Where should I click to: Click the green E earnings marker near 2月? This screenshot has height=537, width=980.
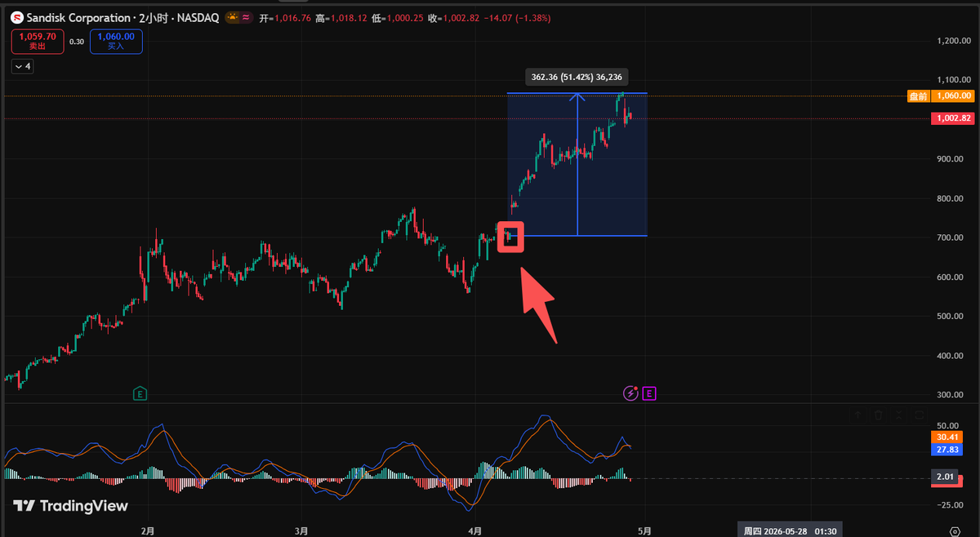[140, 393]
